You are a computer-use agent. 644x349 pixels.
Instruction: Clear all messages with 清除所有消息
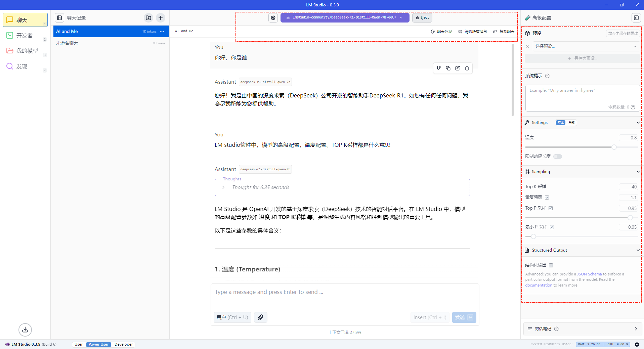point(473,32)
